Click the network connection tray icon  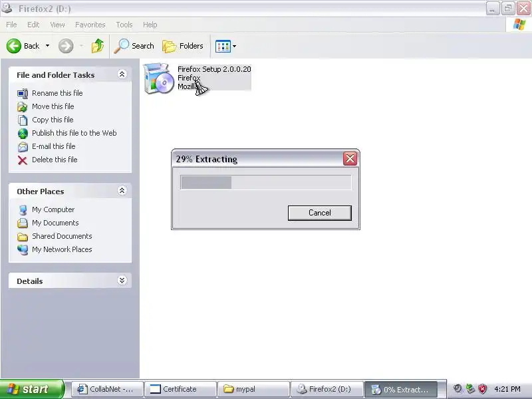point(470,389)
